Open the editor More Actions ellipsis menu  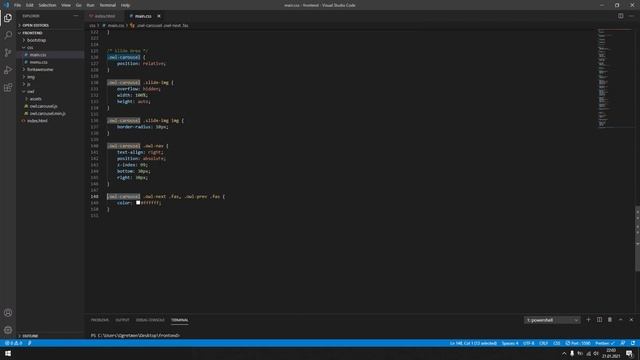[631, 16]
